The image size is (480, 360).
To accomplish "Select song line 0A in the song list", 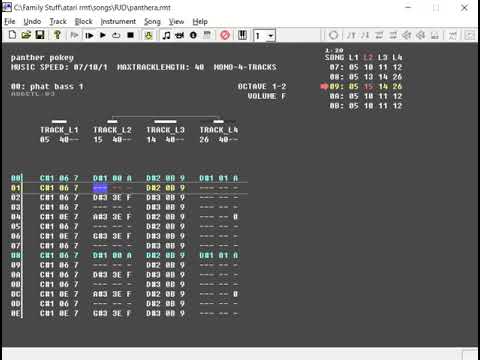I will 366,96.
